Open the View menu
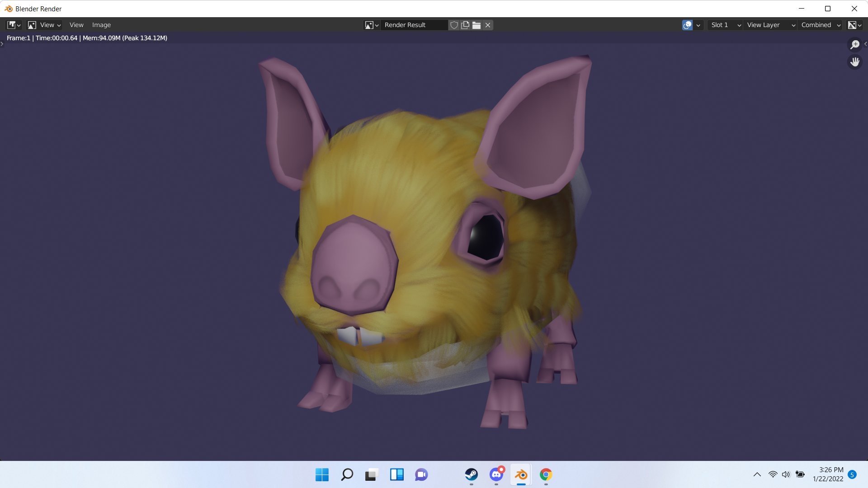Image resolution: width=868 pixels, height=488 pixels. point(76,25)
